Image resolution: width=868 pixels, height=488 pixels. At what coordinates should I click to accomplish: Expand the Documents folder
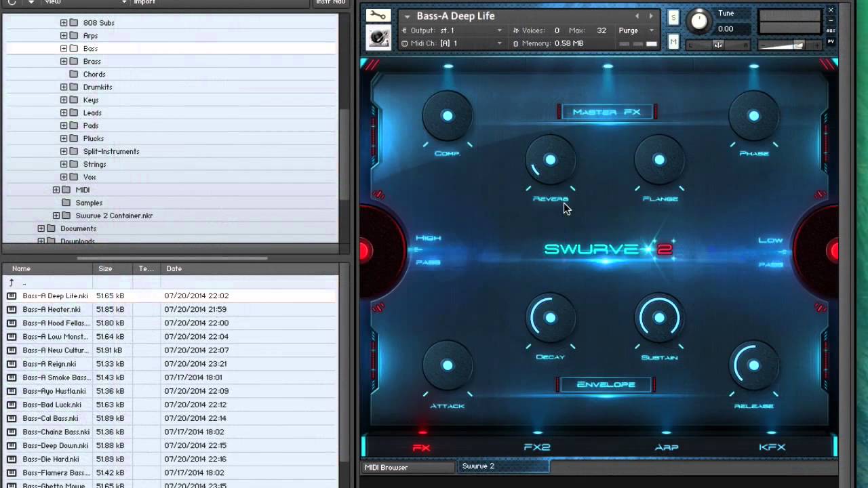click(x=41, y=228)
